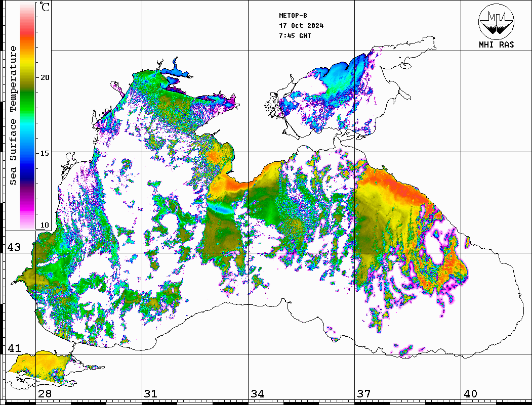Click longitude label '34'

coord(258,394)
